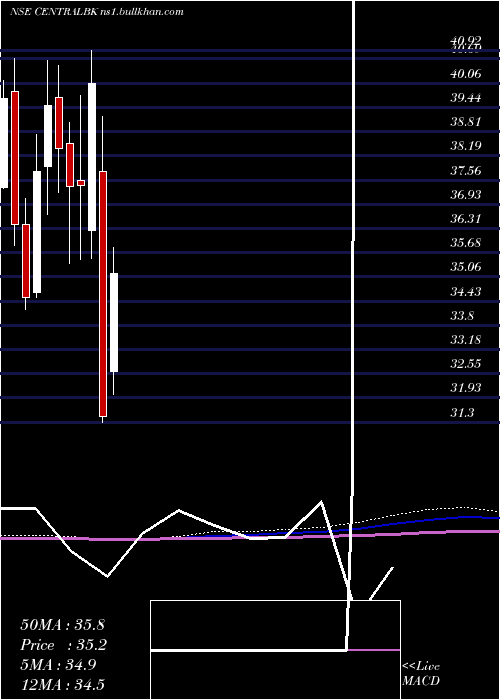The image size is (500, 700).
Task: Click the 36.93 price axis label
Action: 466,194
